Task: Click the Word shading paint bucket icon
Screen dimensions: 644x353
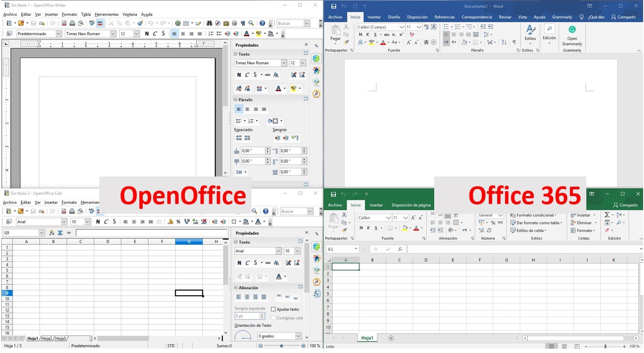Action: 464,43
